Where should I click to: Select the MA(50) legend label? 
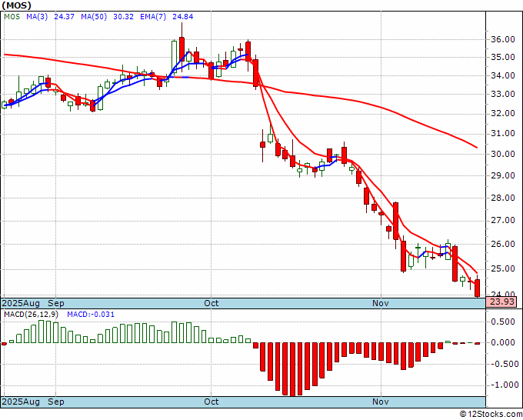pyautogui.click(x=94, y=17)
